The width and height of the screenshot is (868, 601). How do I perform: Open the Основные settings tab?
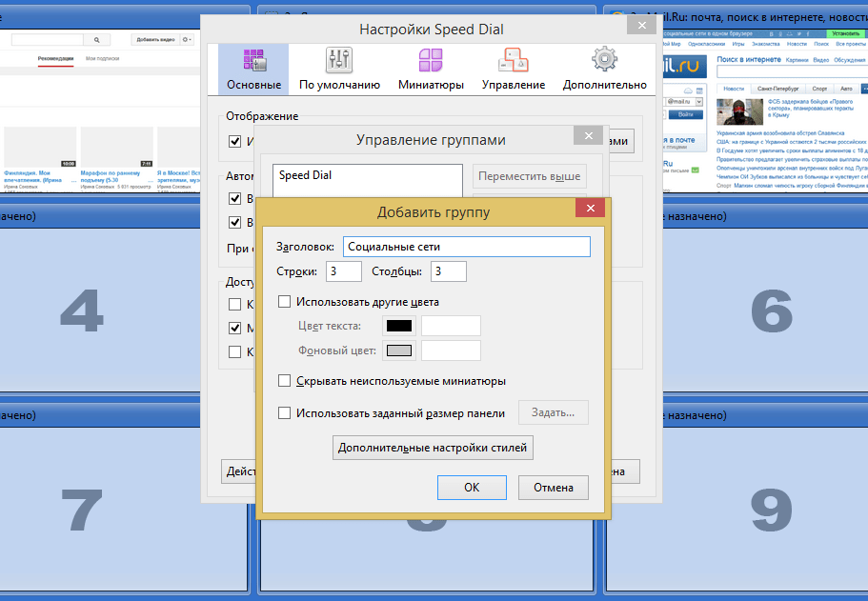[x=253, y=70]
